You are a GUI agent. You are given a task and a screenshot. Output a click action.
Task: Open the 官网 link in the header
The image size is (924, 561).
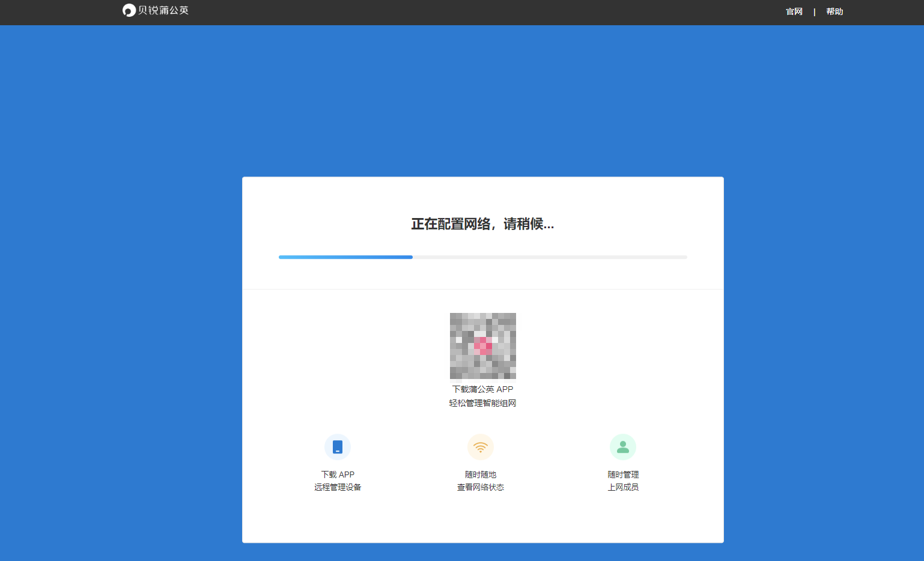[x=794, y=11]
